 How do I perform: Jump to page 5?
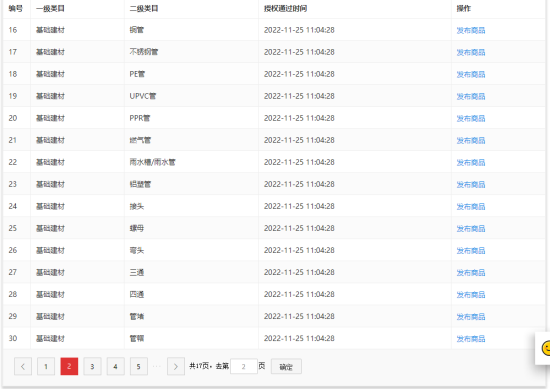[x=139, y=367]
